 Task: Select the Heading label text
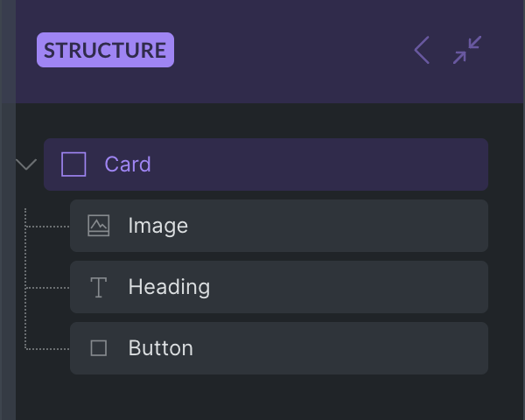[169, 287]
